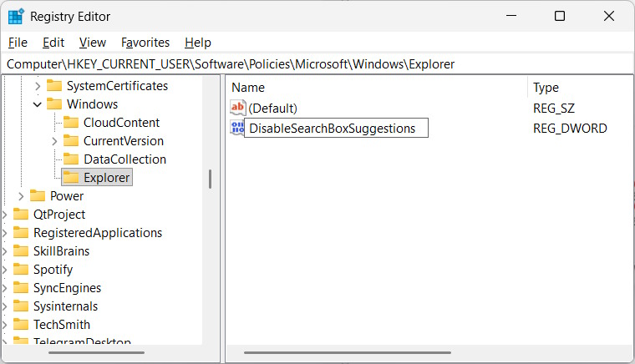The image size is (635, 364).
Task: Click the DisableSearchBoxSuggestions name edit field
Action: (x=336, y=129)
